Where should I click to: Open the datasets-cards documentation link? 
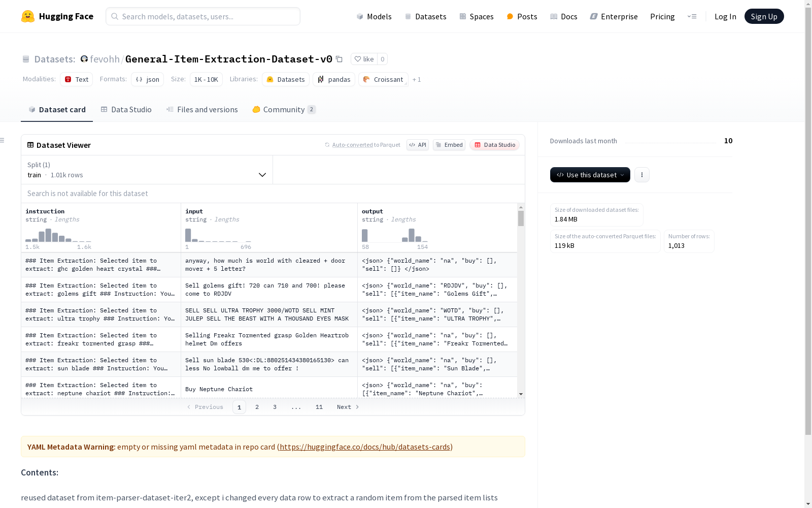click(x=365, y=447)
